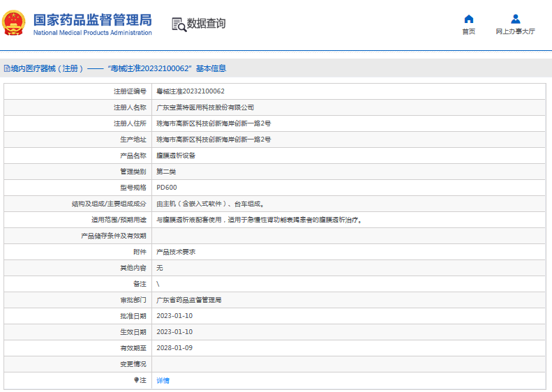Click management category value 第二类
The width and height of the screenshot is (552, 392).
point(166,172)
